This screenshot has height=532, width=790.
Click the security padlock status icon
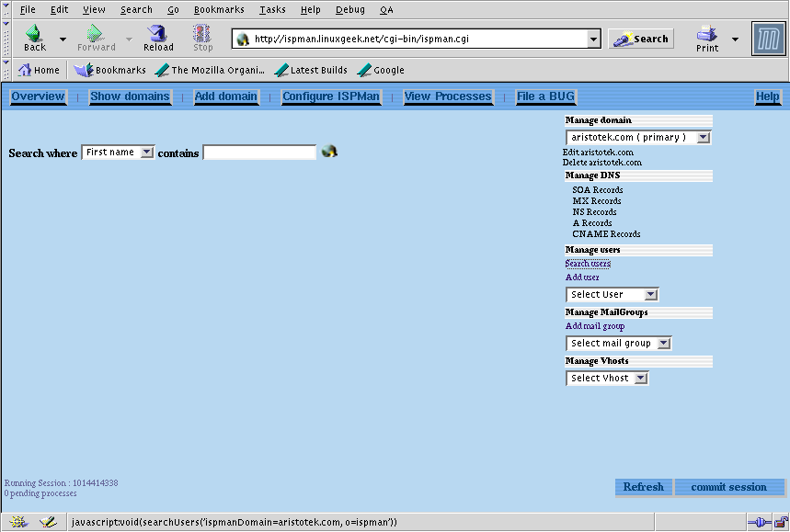pyautogui.click(x=782, y=523)
